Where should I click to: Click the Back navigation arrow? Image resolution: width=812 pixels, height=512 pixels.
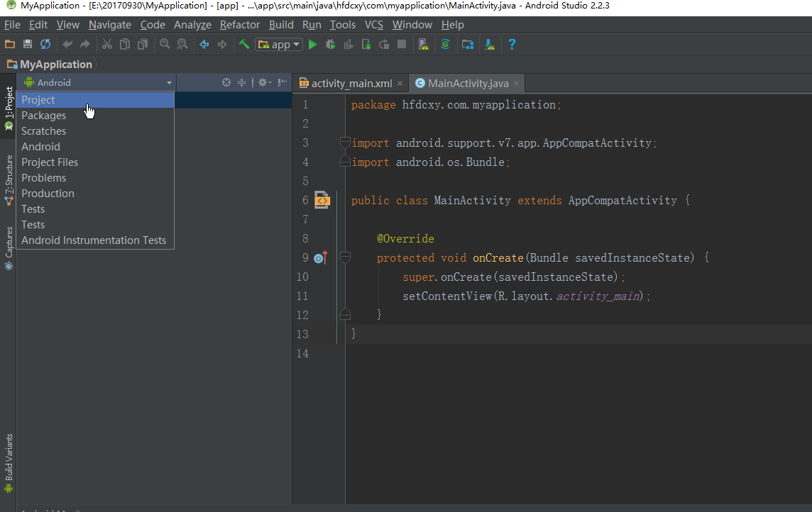(x=204, y=44)
